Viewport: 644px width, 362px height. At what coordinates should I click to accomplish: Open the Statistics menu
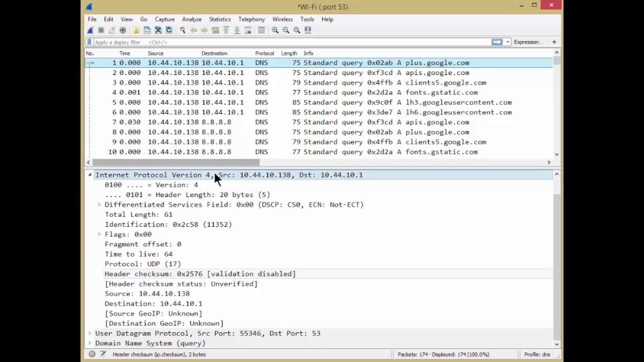pos(220,19)
